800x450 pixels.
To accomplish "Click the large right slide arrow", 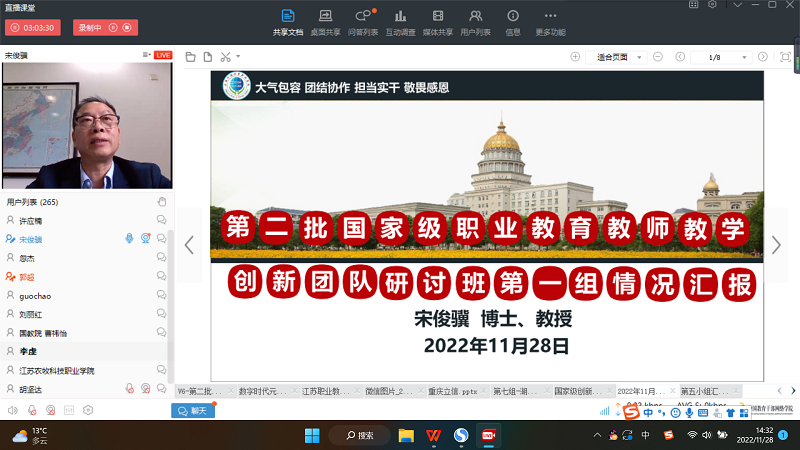I will 776,245.
